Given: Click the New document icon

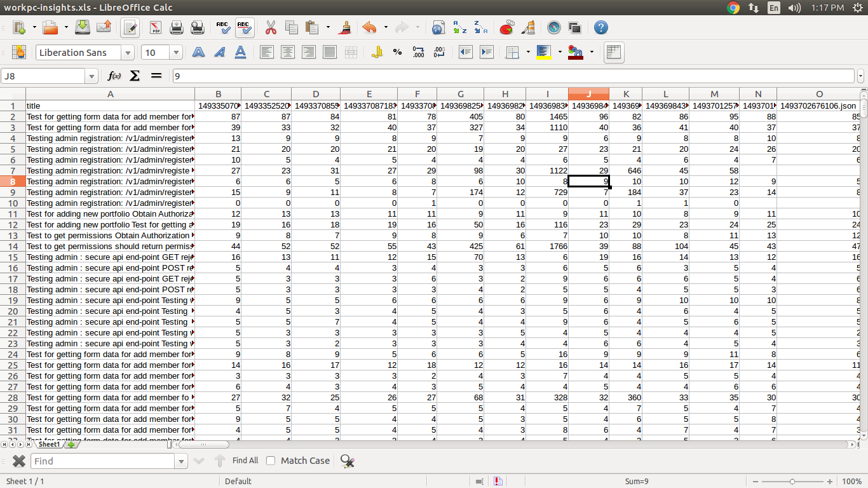Looking at the screenshot, I should (19, 27).
